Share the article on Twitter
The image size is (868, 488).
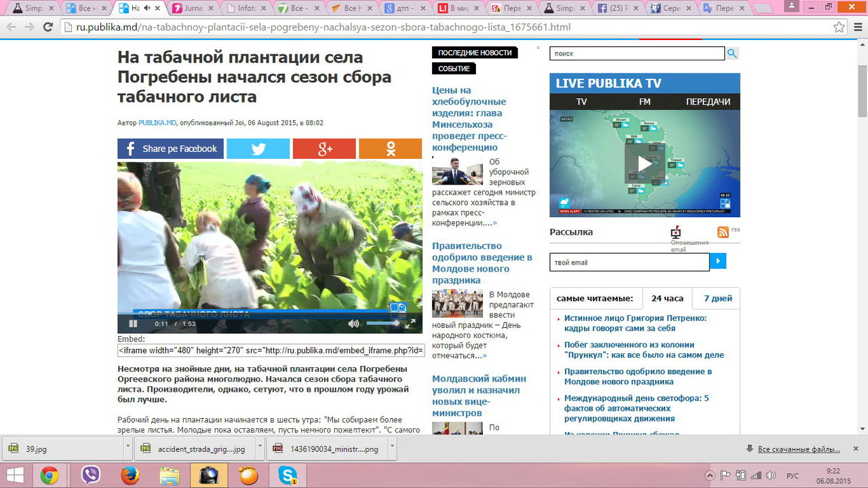coord(258,149)
